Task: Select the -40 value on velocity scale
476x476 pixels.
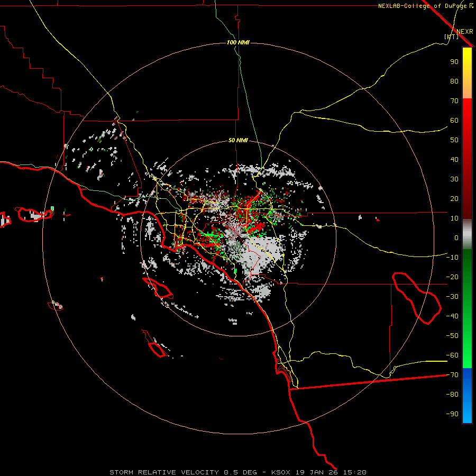Action: pyautogui.click(x=452, y=316)
